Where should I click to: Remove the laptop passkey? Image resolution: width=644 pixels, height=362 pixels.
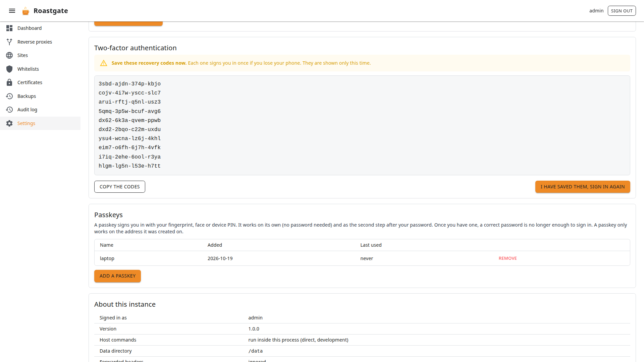click(x=507, y=258)
